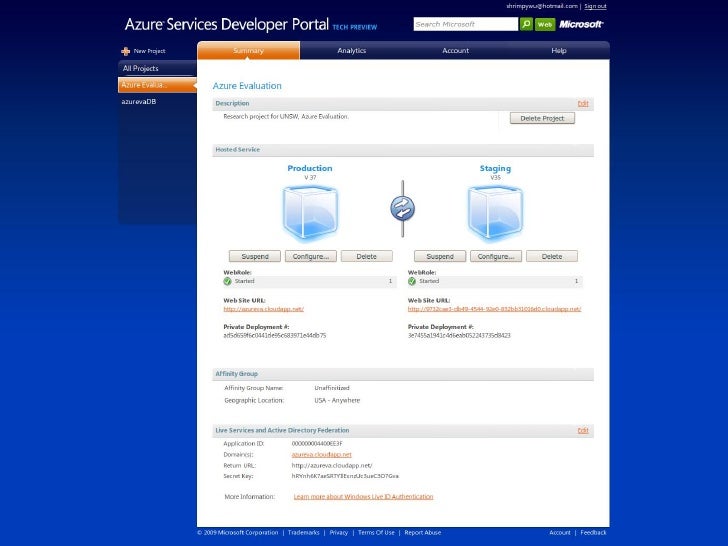Click Feedback link in footer
The width and height of the screenshot is (728, 546).
(593, 533)
